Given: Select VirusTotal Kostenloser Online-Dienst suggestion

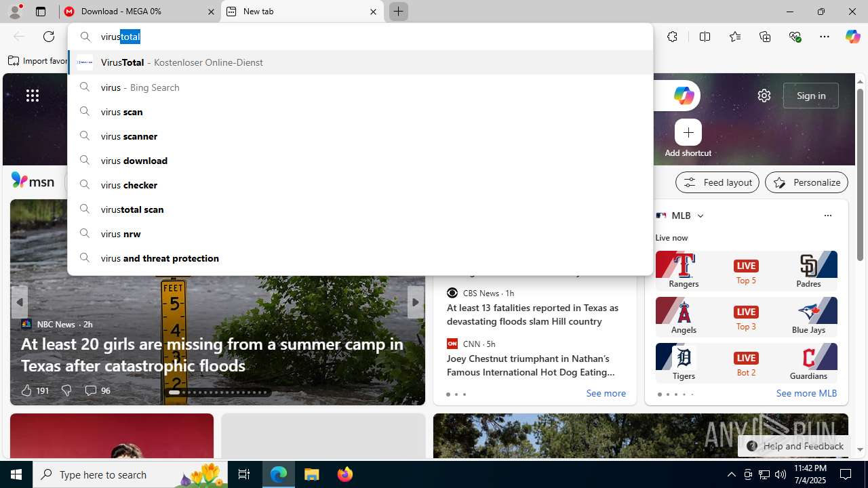Looking at the screenshot, I should pos(360,62).
